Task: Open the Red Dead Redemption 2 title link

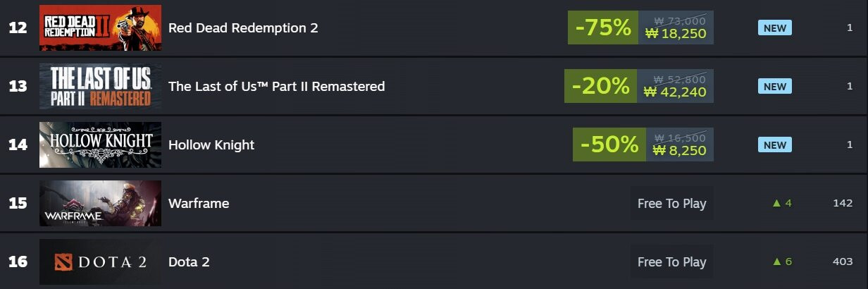Action: 243,27
